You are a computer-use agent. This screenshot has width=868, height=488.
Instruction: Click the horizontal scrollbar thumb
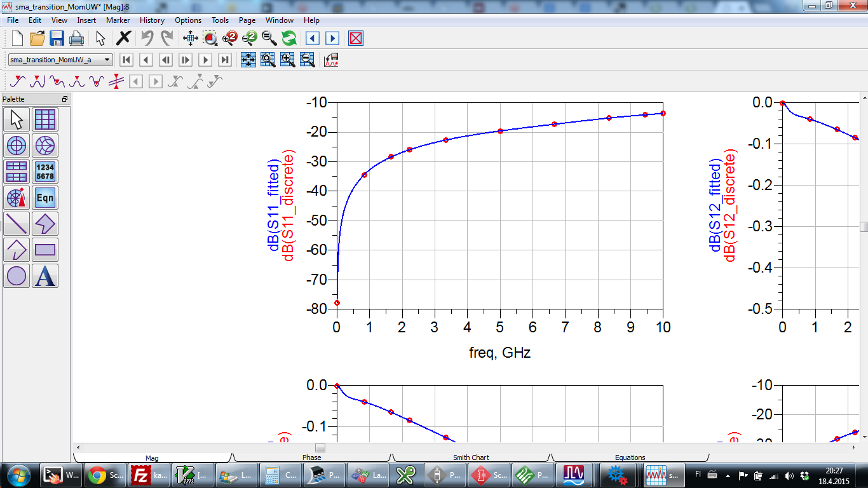(320, 447)
